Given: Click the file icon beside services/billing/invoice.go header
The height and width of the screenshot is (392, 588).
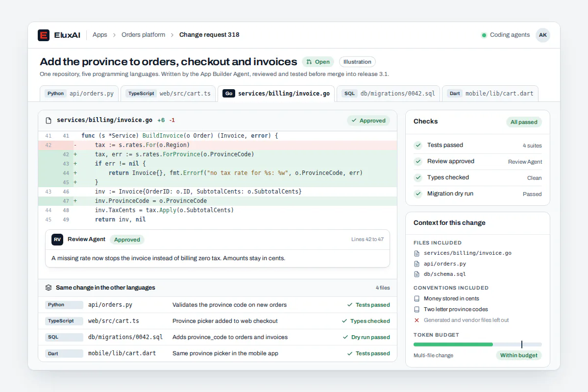Looking at the screenshot, I should pyautogui.click(x=49, y=121).
